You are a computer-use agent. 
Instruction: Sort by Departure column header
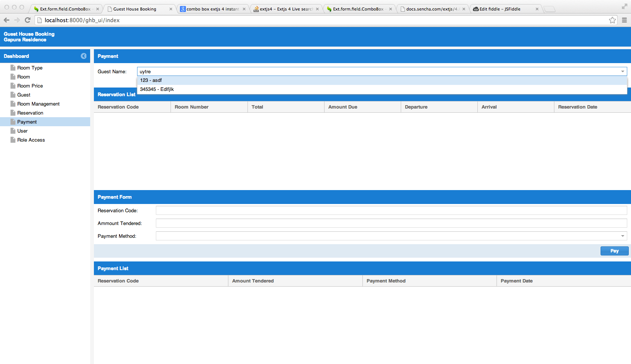click(439, 107)
